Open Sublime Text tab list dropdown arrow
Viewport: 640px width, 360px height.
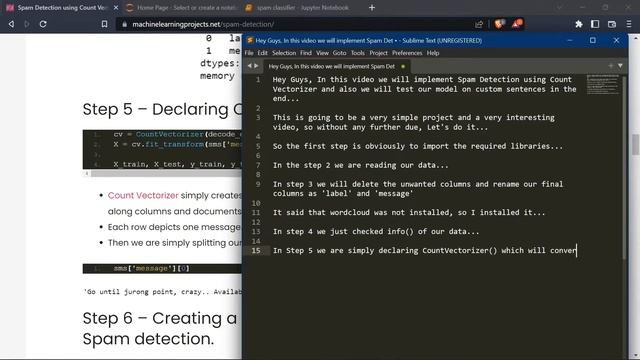pos(620,66)
